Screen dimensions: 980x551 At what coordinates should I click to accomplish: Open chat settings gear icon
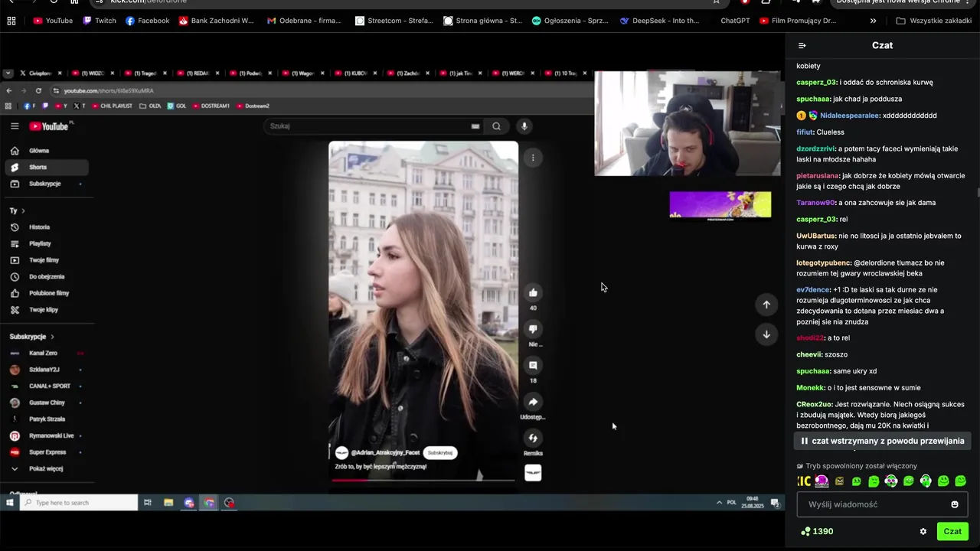(x=923, y=531)
